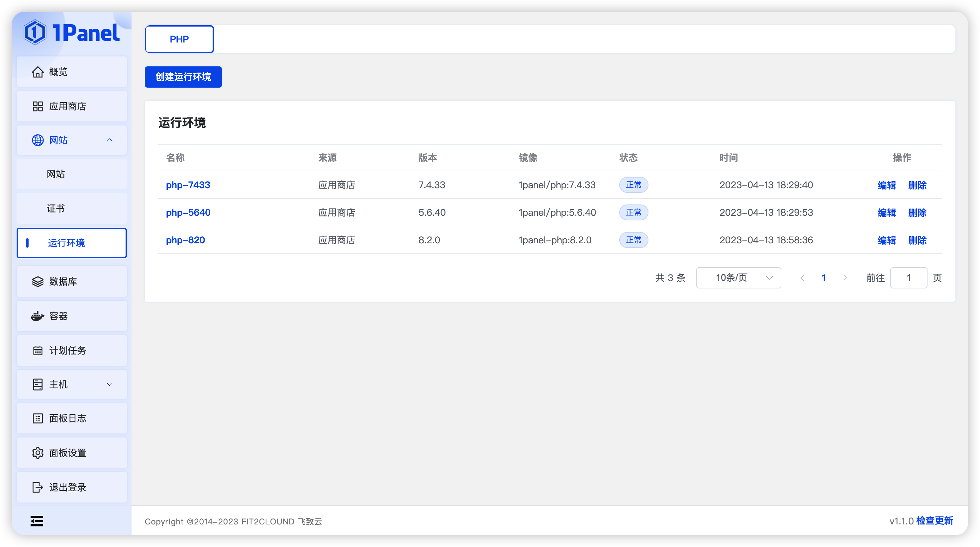980x547 pixels.
Task: Open the Certificates submenu item
Action: tap(56, 208)
